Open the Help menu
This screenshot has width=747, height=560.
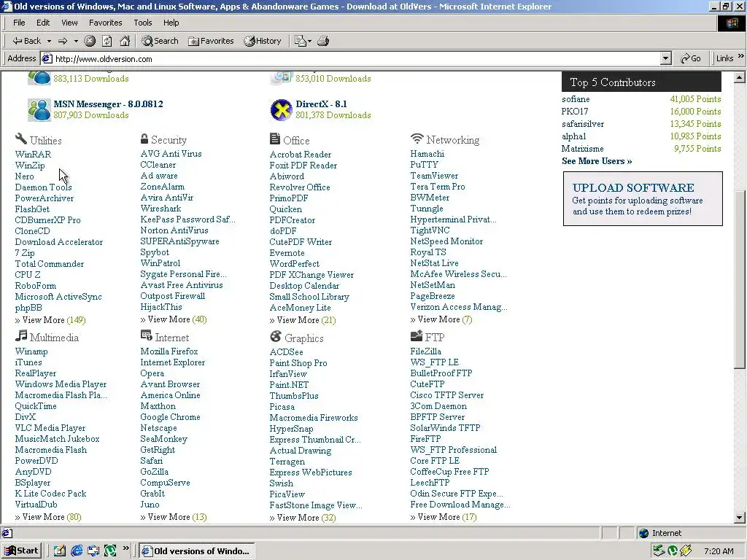[171, 23]
